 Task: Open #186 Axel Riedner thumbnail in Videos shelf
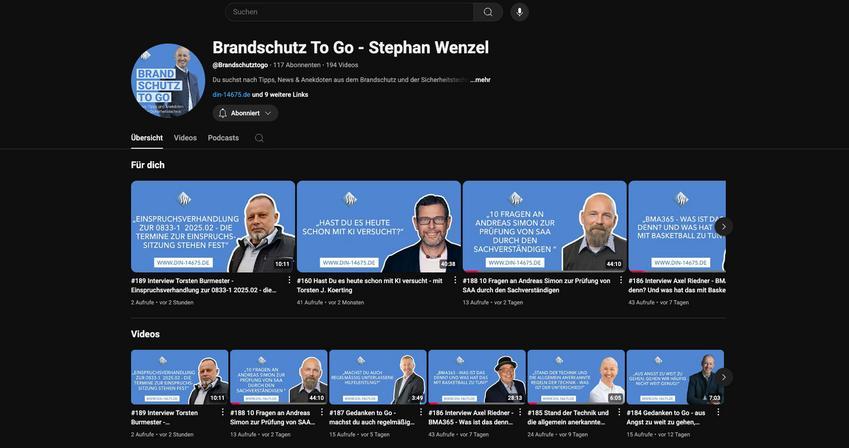point(477,377)
